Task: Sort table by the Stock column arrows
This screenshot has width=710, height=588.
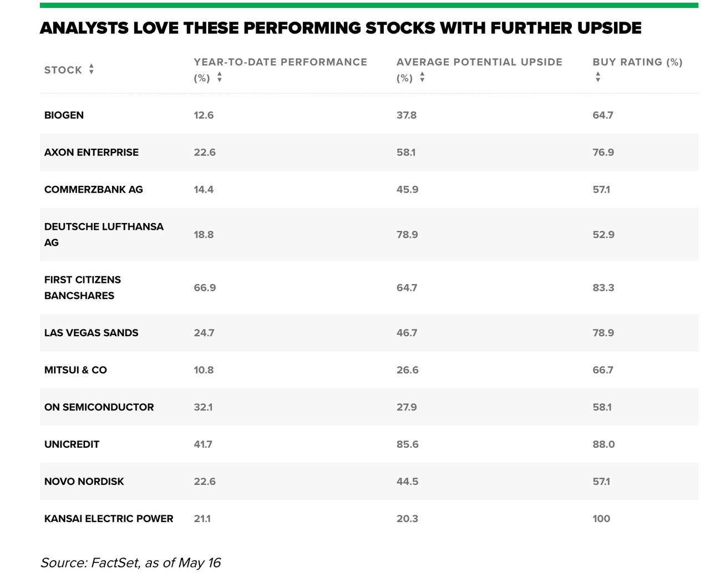Action: click(x=92, y=69)
